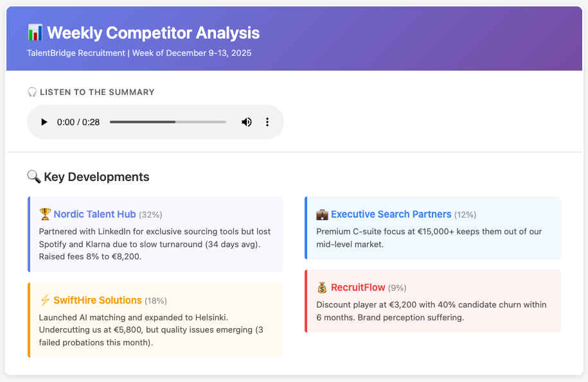Viewport: 588px width, 382px height.
Task: Click the money bag icon beside RecruitFlow
Action: pyautogui.click(x=321, y=288)
